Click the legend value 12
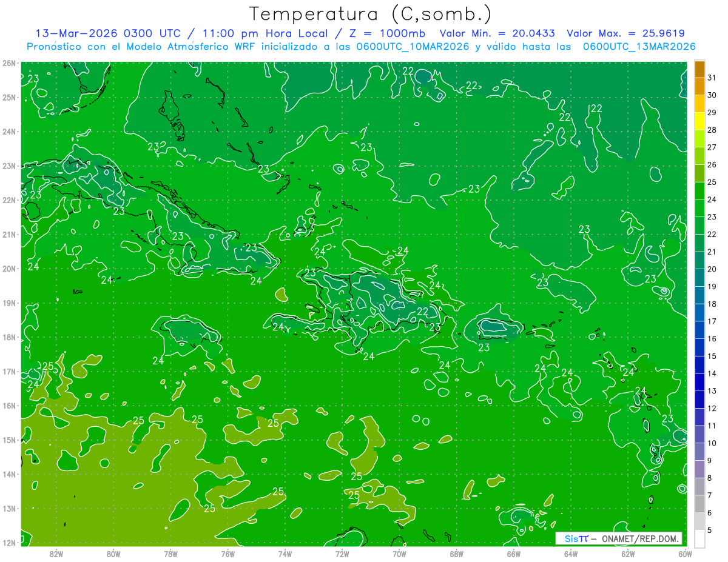Screen dimensions: 728x562 click(712, 409)
